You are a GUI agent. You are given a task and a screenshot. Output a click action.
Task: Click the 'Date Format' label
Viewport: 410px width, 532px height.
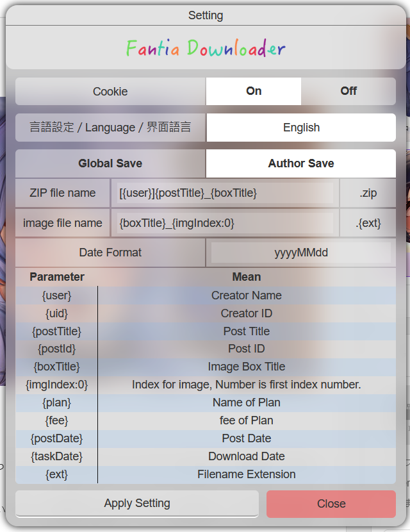click(110, 253)
